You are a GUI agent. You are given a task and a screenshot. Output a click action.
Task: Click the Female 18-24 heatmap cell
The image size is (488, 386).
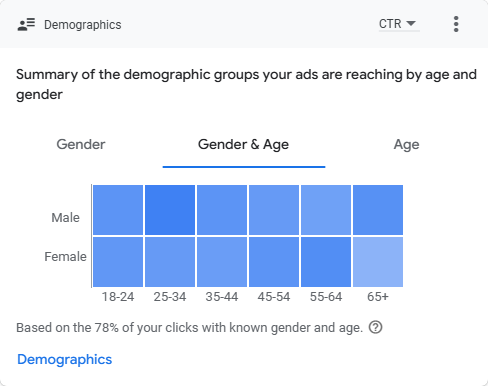point(118,262)
